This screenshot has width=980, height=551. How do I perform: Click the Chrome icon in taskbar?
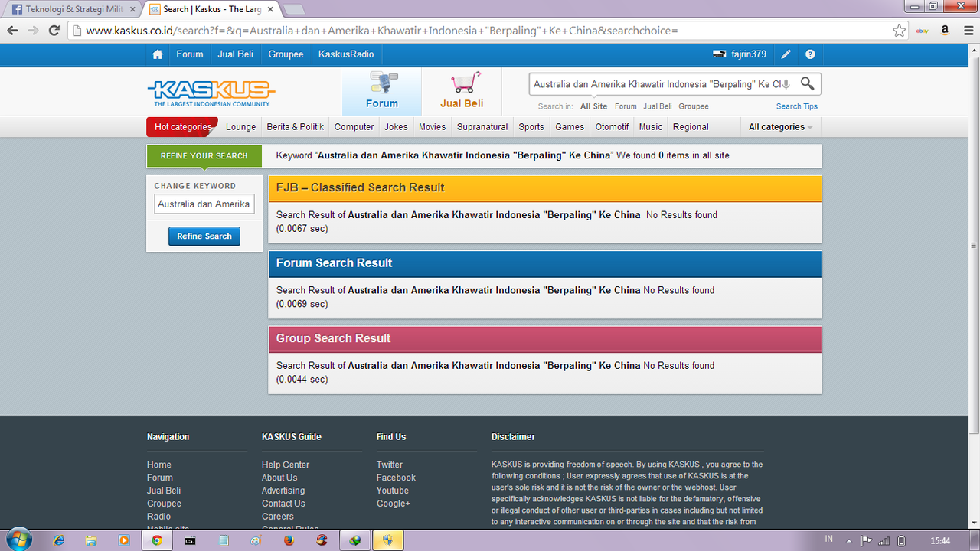(x=157, y=540)
